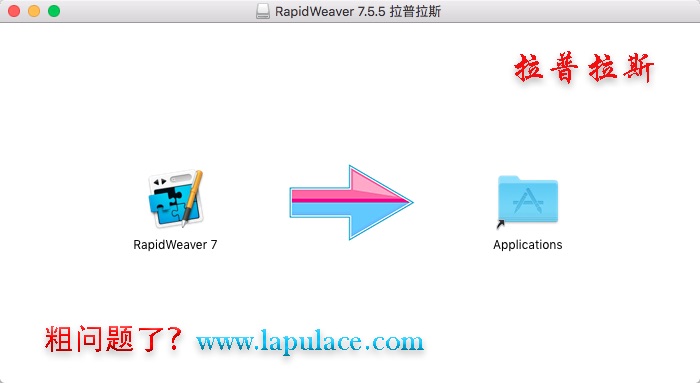Click the red 拉普拉斯 logo text
Viewport: 700px width, 383px height.
[584, 68]
